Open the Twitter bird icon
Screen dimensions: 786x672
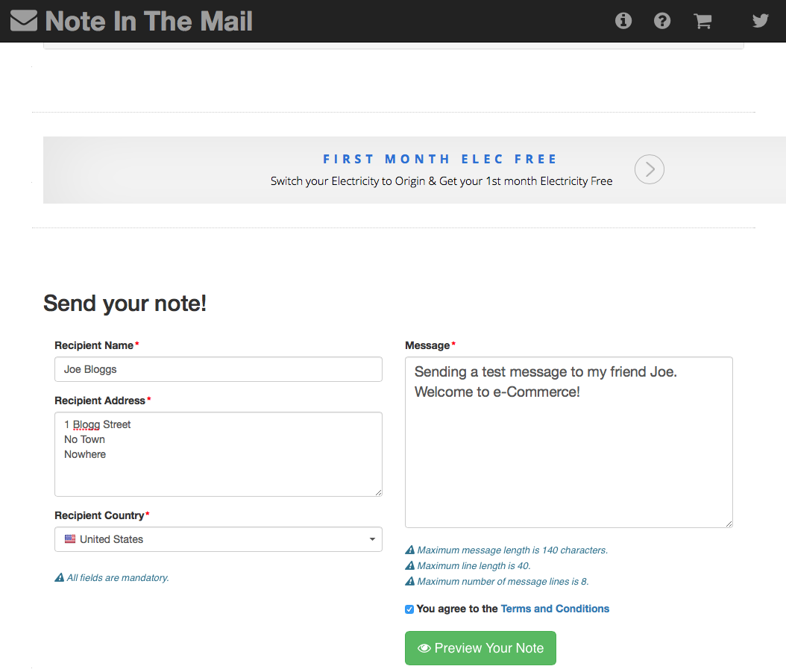(760, 21)
